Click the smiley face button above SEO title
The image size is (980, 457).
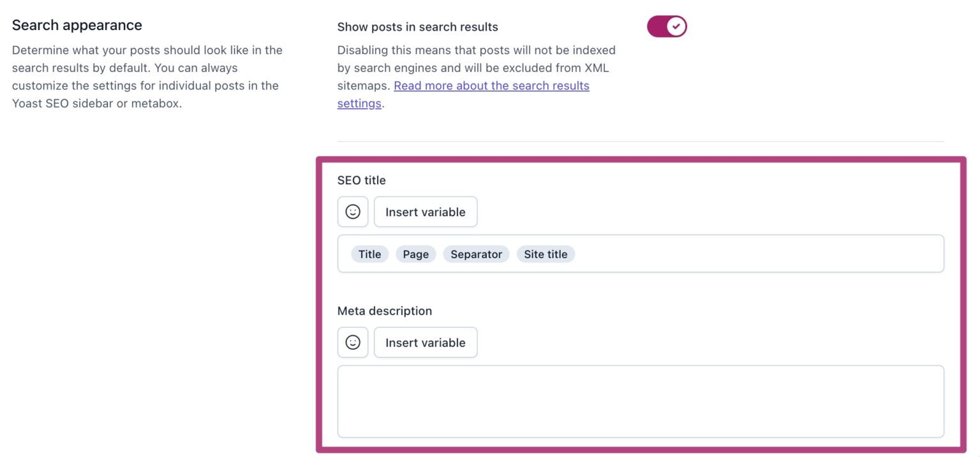(353, 211)
